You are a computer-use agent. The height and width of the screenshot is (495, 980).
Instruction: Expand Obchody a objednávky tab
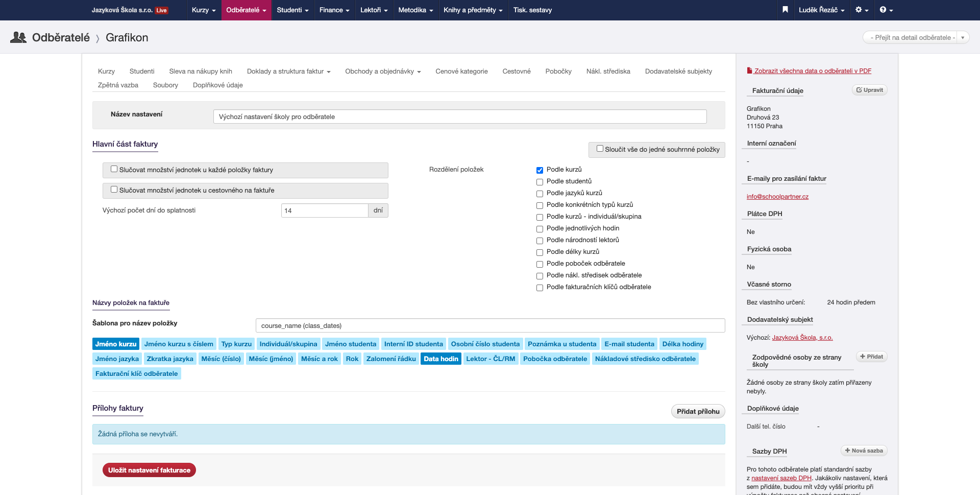pos(383,71)
